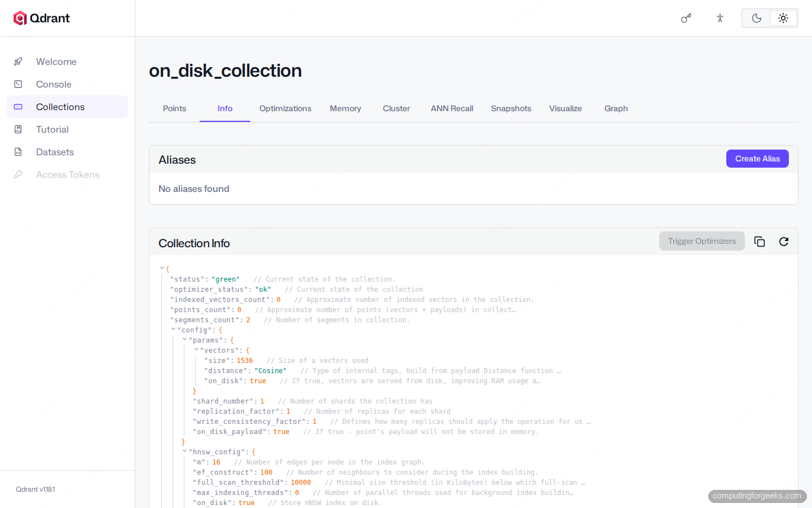This screenshot has width=812, height=508.
Task: Click the "distance": "Cosine" line
Action: coord(245,371)
